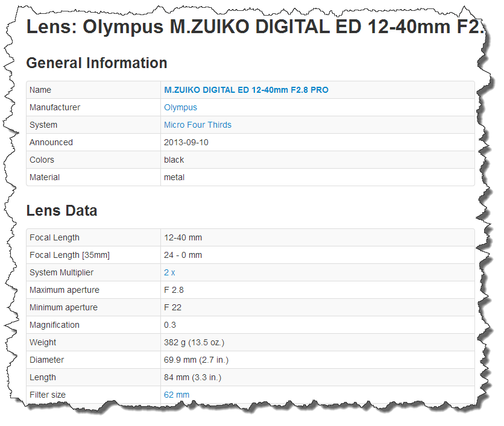Click the 'System Multiplier' row label

point(61,273)
